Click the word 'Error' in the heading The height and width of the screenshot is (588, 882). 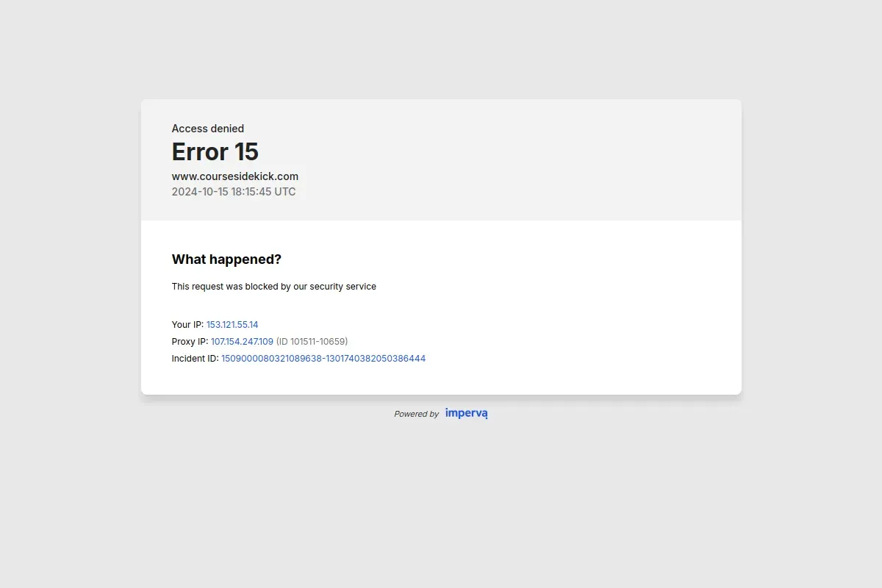coord(200,151)
